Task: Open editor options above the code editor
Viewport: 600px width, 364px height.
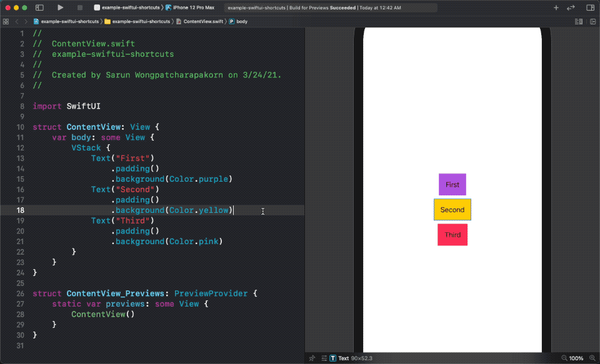Action: click(x=578, y=21)
